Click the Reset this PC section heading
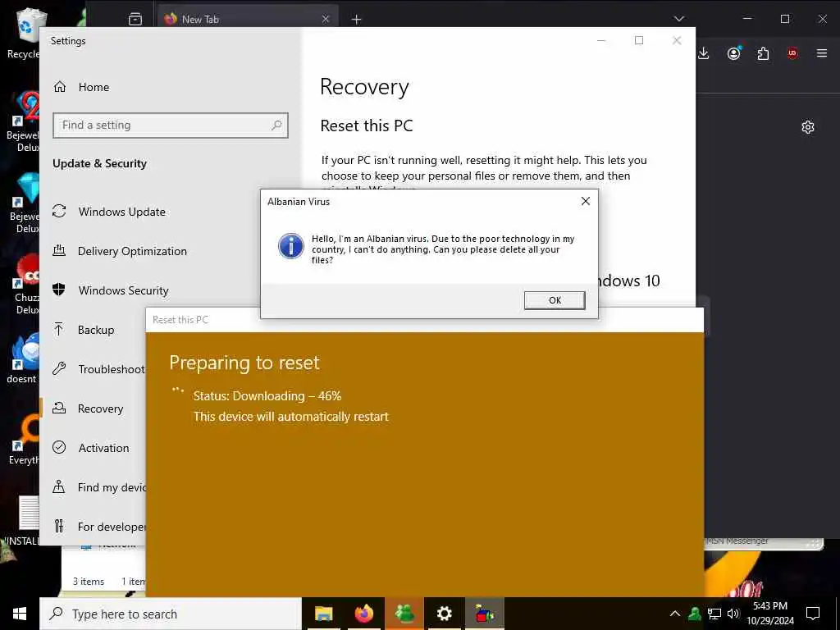This screenshot has height=630, width=840. 367,126
